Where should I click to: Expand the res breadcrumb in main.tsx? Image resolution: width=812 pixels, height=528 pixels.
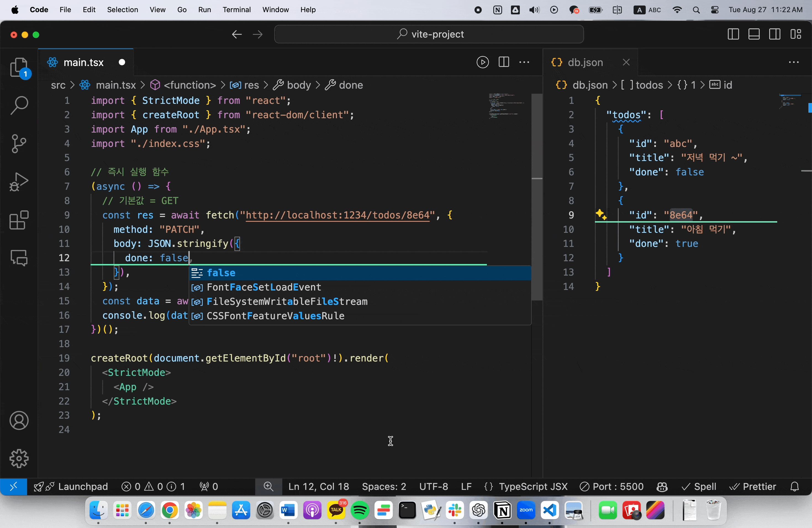pyautogui.click(x=251, y=85)
